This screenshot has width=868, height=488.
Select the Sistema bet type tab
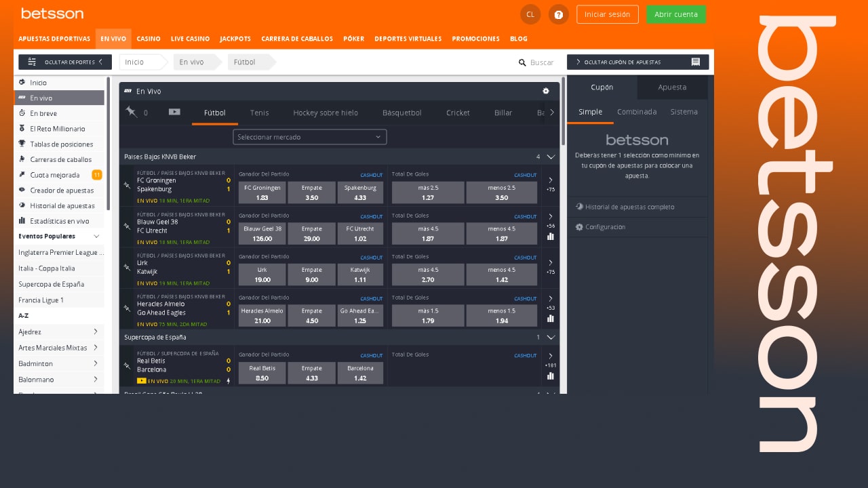click(684, 112)
